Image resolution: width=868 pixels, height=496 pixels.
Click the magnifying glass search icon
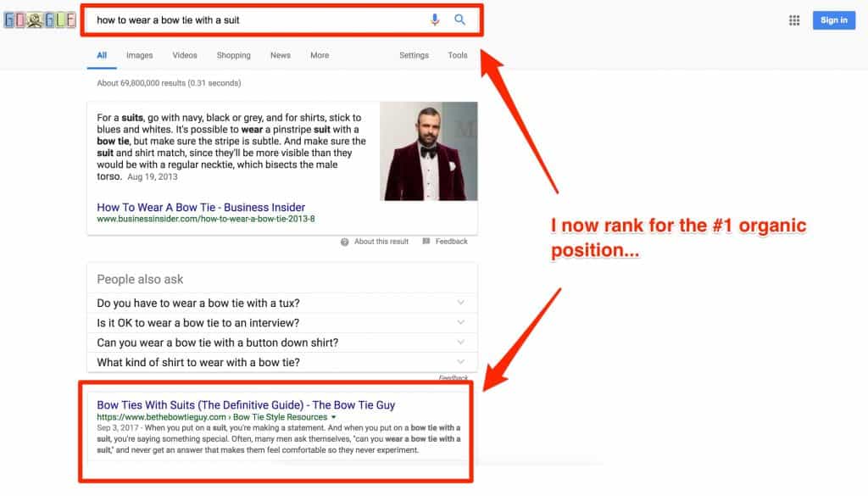(x=459, y=20)
